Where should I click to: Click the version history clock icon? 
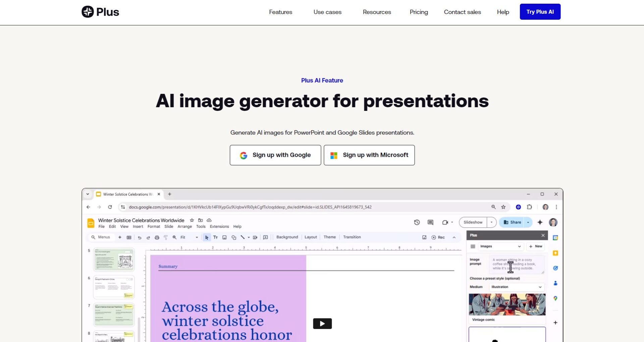coord(417,222)
